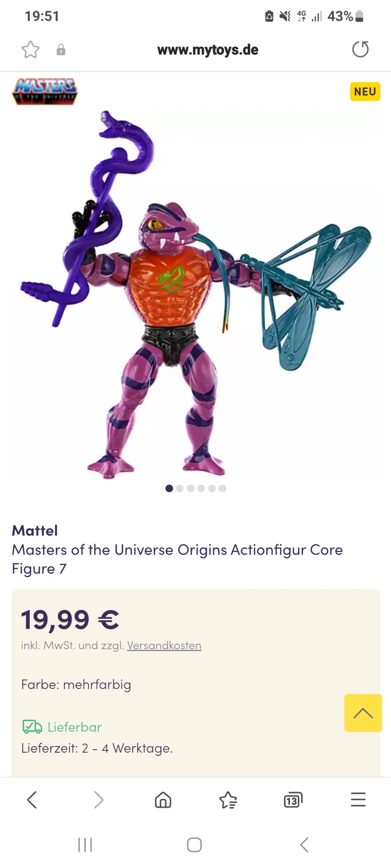Image resolution: width=391 pixels, height=868 pixels.
Task: Tap the padlock site security icon
Action: [x=61, y=50]
